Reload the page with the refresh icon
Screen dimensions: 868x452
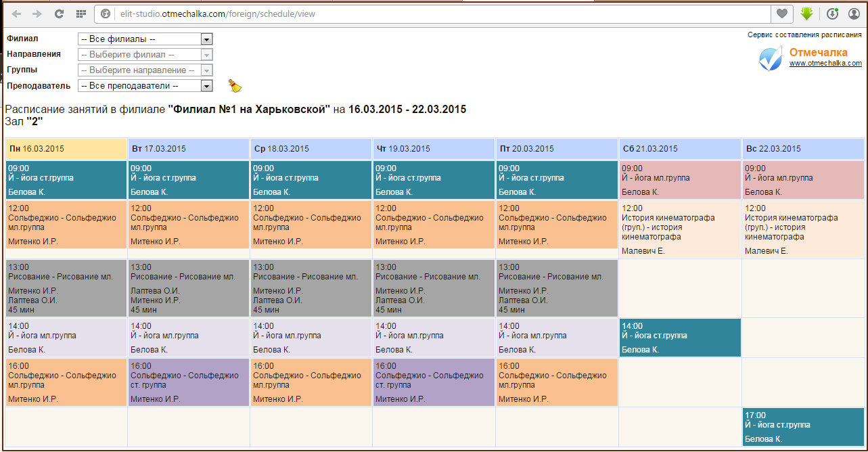tap(59, 14)
